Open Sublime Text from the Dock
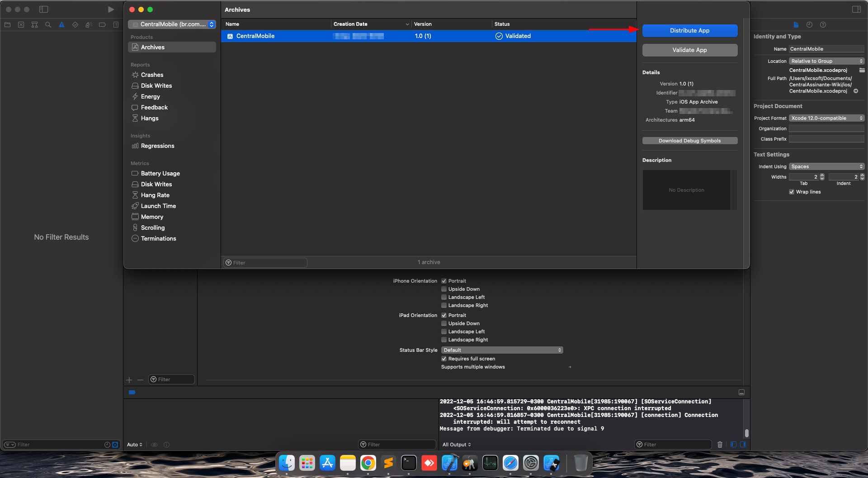Image resolution: width=868 pixels, height=478 pixels. coord(388,463)
